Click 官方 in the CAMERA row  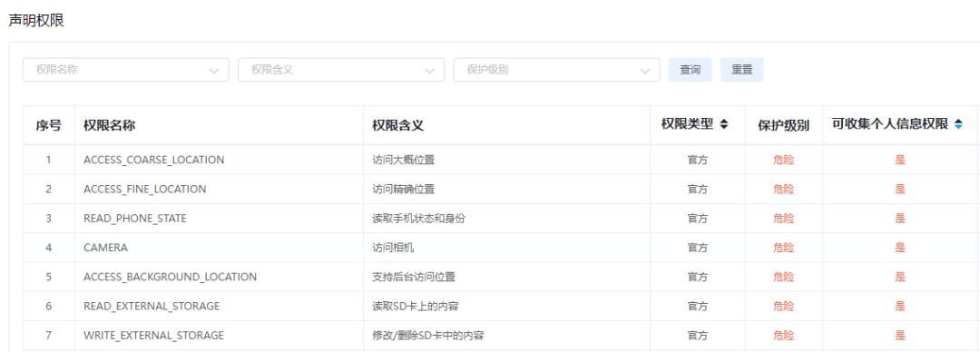pos(698,248)
